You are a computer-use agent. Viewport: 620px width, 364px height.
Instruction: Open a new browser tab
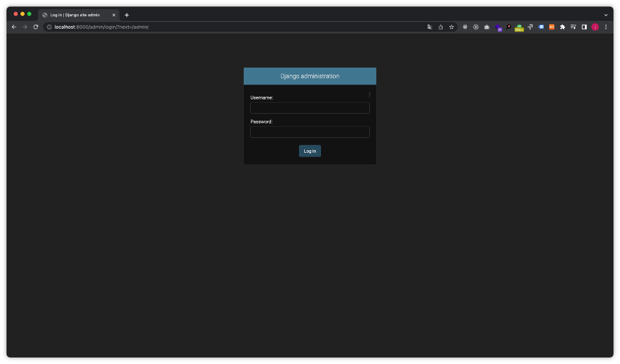(127, 15)
